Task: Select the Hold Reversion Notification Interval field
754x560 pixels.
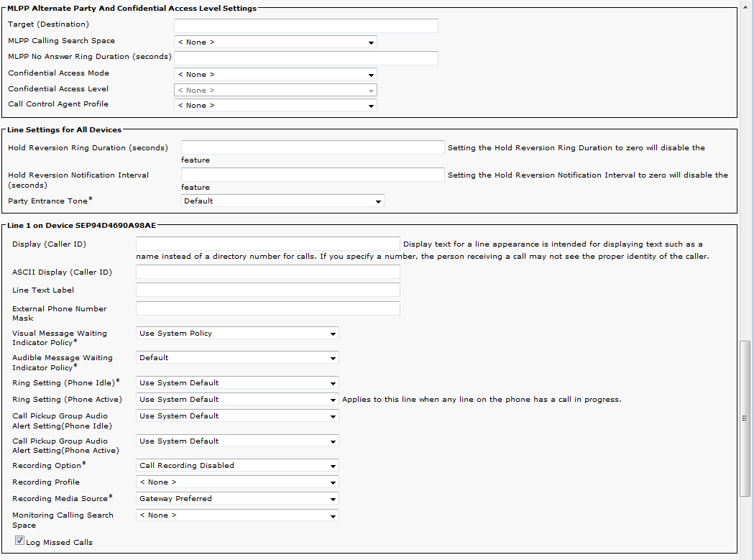Action: point(313,175)
